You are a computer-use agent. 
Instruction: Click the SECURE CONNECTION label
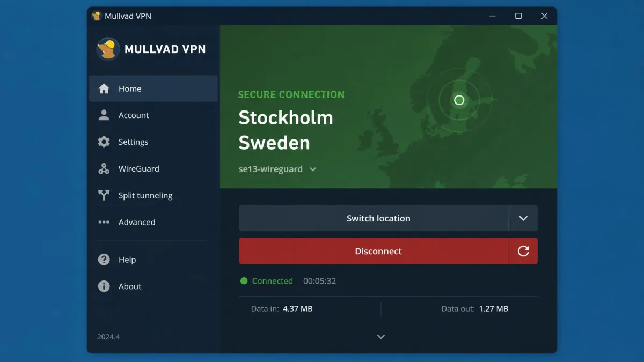click(291, 94)
